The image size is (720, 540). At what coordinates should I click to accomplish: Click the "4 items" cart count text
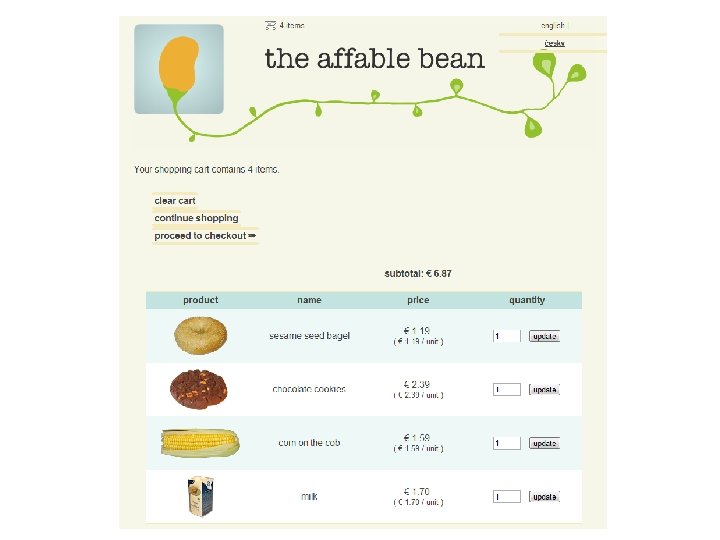[x=292, y=25]
